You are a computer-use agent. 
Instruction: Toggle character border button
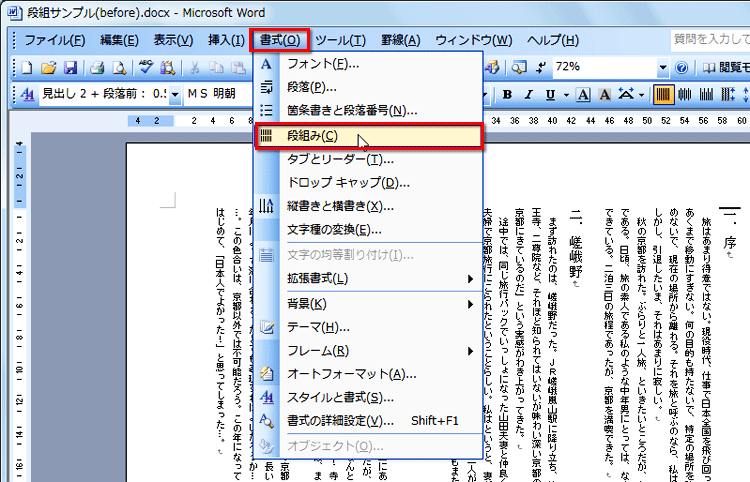(583, 95)
